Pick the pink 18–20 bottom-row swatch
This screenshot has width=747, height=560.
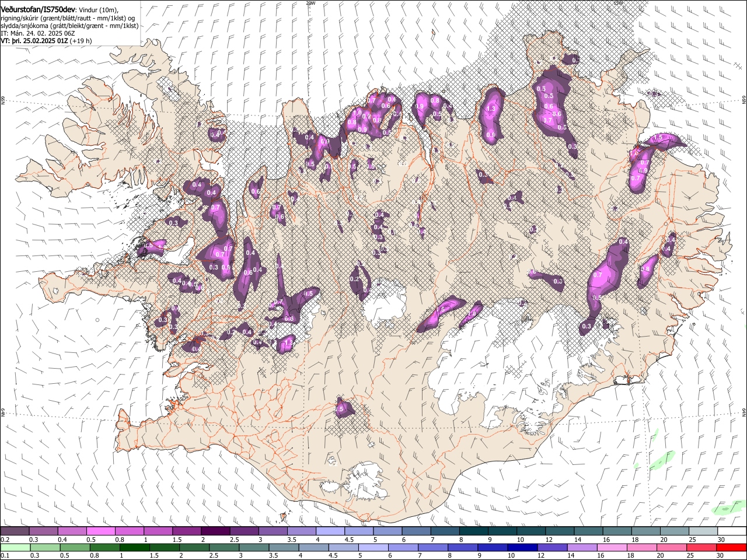[x=642, y=547]
